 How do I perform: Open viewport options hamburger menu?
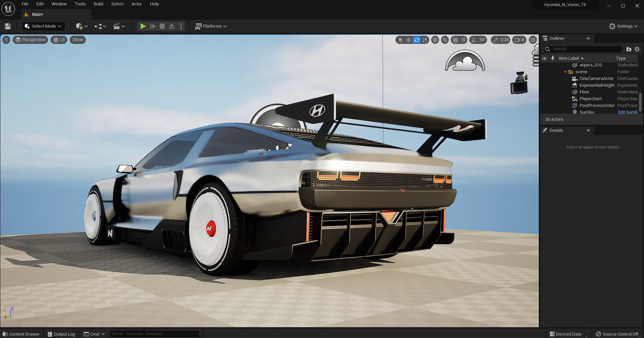click(x=6, y=40)
